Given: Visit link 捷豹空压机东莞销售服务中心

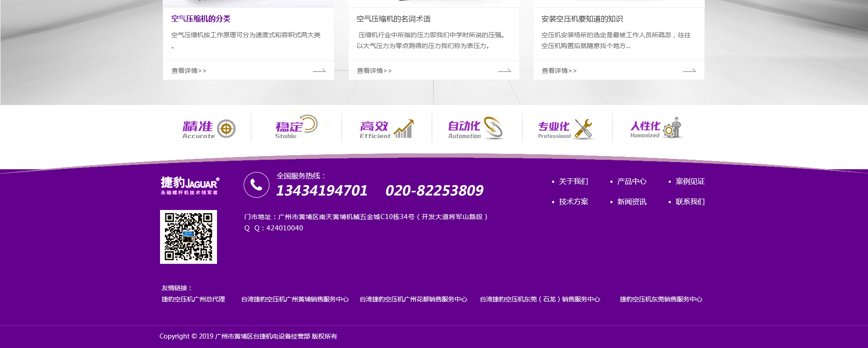Looking at the screenshot, I should [x=660, y=299].
